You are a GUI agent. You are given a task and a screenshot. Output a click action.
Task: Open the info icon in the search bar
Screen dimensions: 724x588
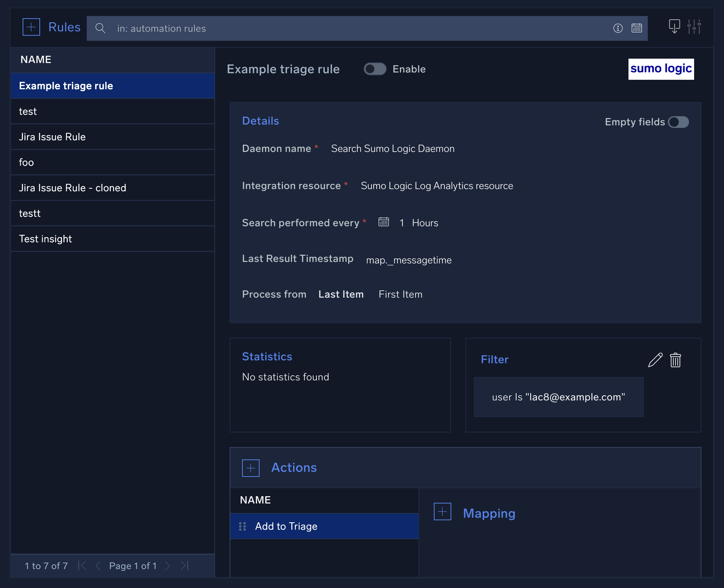[618, 28]
